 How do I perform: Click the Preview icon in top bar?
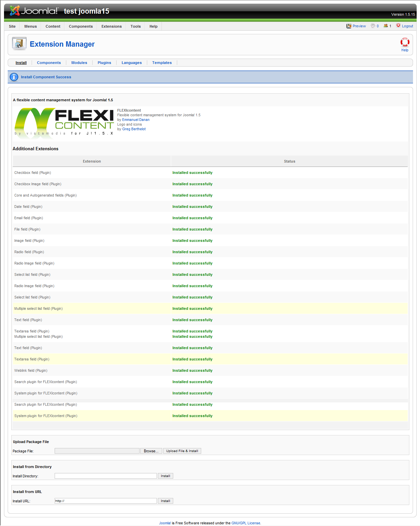point(349,26)
